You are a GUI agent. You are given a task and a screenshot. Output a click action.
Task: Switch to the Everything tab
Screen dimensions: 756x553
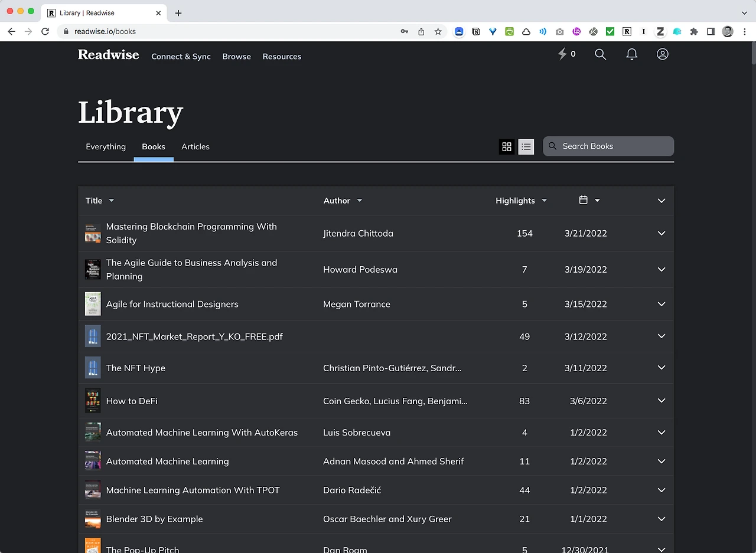point(106,147)
